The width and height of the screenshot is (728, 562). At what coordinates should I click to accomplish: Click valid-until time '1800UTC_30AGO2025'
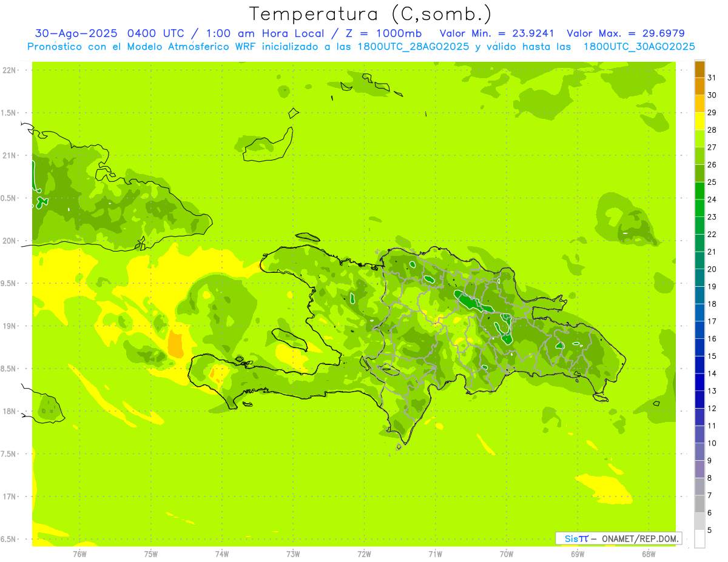pyautogui.click(x=639, y=47)
